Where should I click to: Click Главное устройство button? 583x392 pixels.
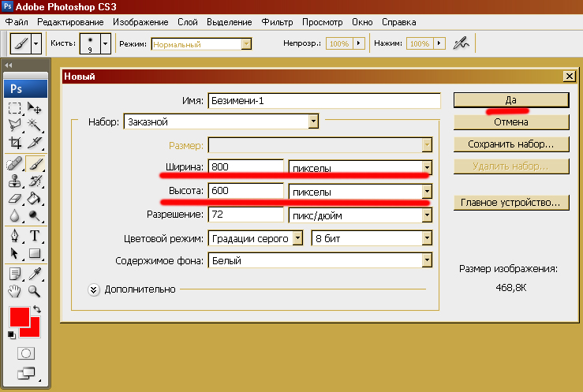pyautogui.click(x=511, y=203)
